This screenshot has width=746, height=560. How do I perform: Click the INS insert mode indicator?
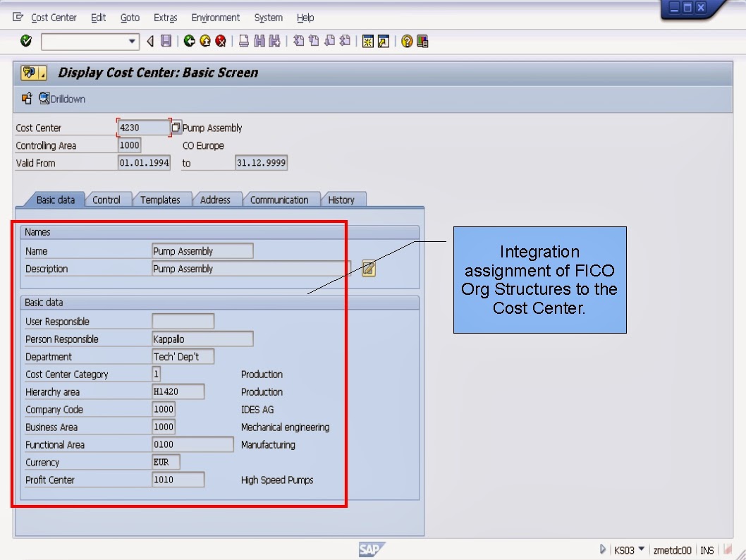coord(707,550)
